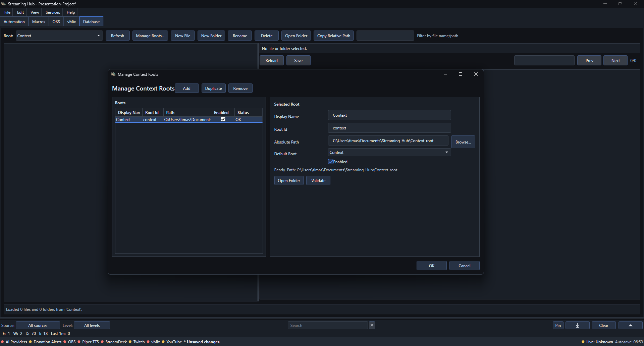Click the YouTube status indicator
The height and width of the screenshot is (346, 644).
pos(172,342)
